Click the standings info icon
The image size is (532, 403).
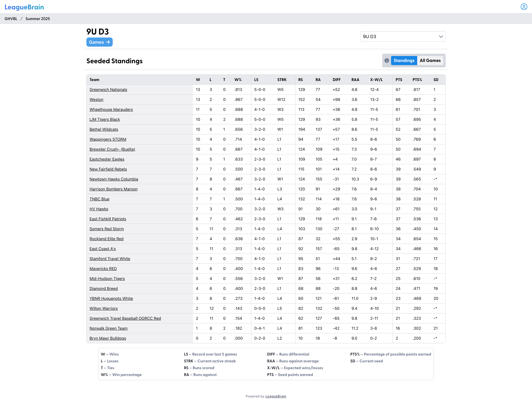(x=387, y=61)
